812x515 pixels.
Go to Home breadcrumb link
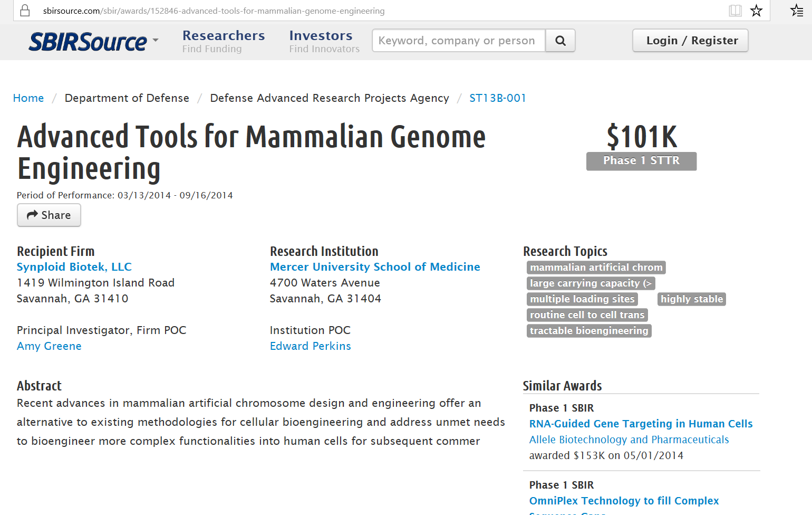click(x=28, y=98)
